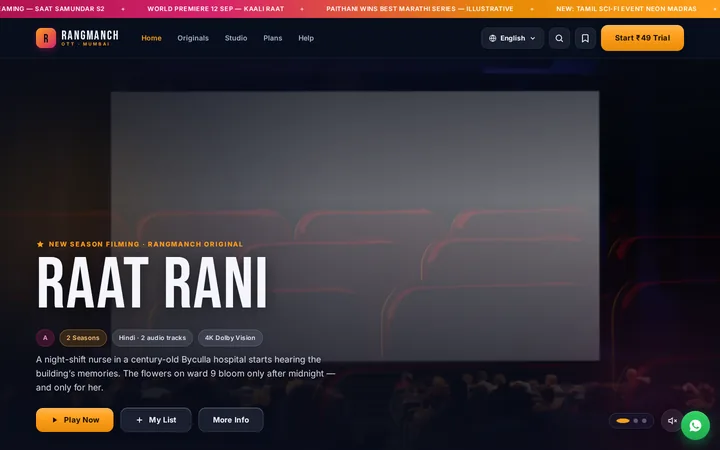Open the bookmark watchlist icon
The height and width of the screenshot is (450, 720).
tap(585, 38)
